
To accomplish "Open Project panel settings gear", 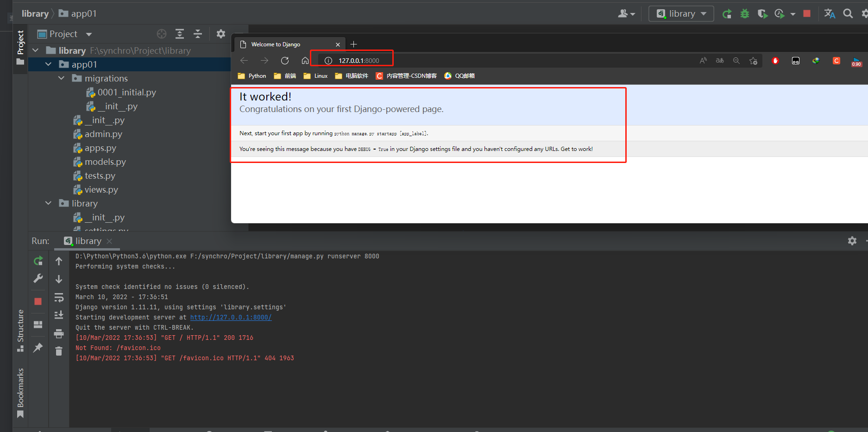I will [x=221, y=34].
